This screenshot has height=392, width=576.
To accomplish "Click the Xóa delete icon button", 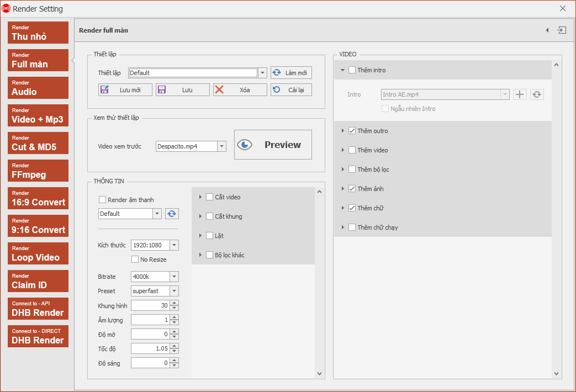I will point(240,89).
